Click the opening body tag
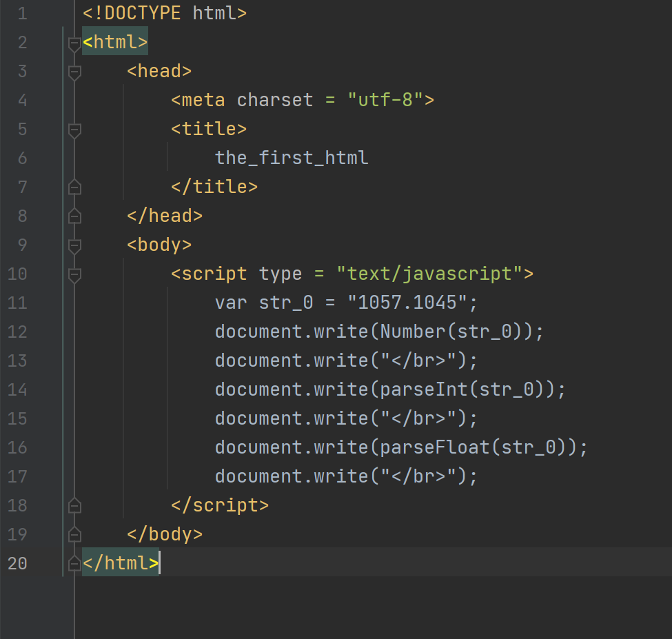Image resolution: width=672 pixels, height=639 pixels. 159,245
